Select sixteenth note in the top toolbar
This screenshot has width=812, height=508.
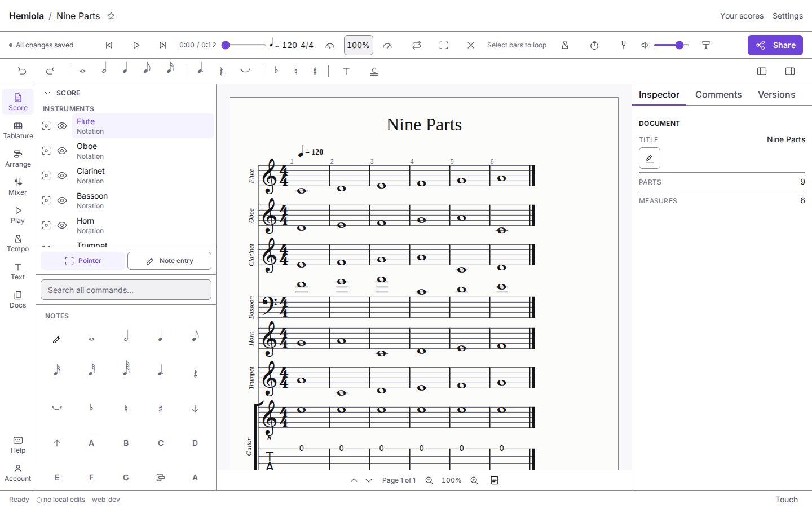[x=170, y=69]
